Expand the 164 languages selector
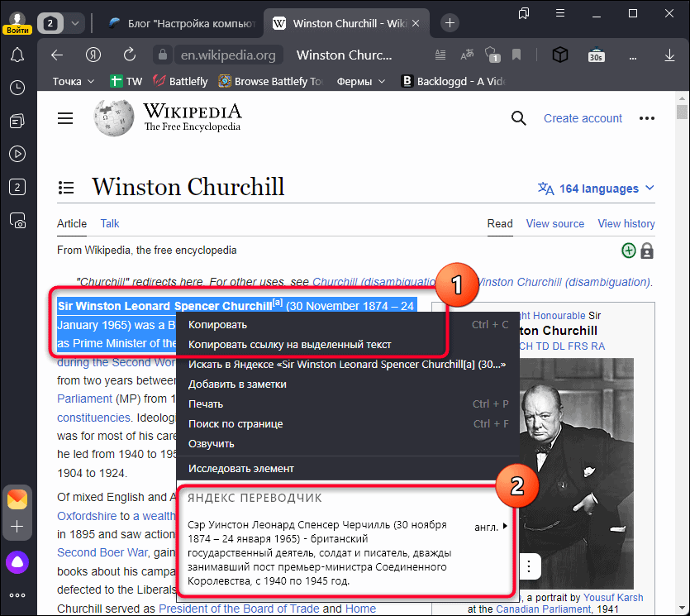The width and height of the screenshot is (690, 616). [x=596, y=189]
